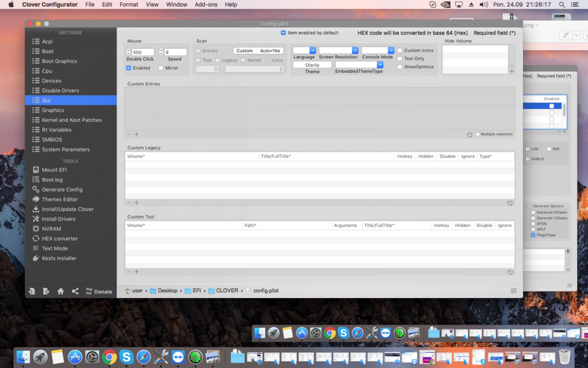Click the Donate button

point(103,291)
